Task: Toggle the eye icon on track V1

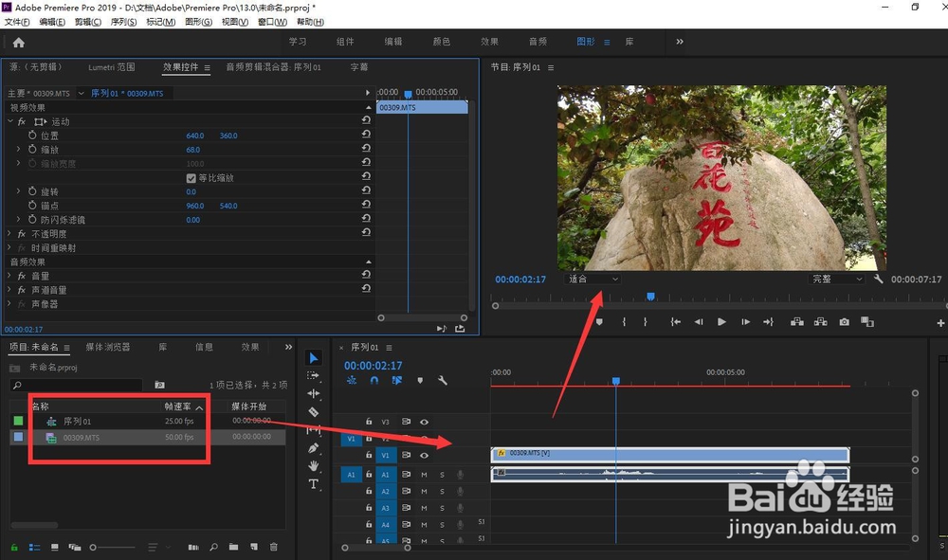Action: pyautogui.click(x=425, y=455)
